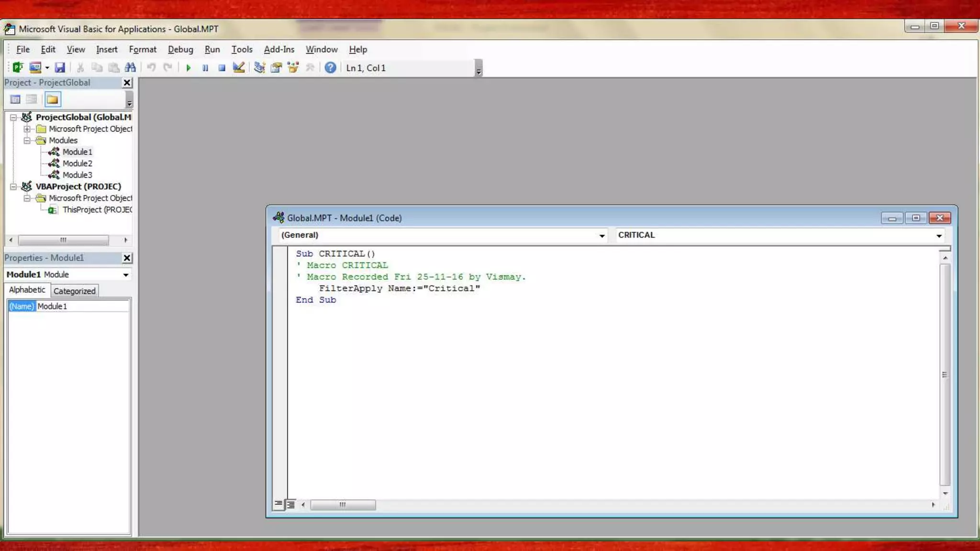Click the Break pause icon
Image resolution: width=980 pixels, height=551 pixels.
coord(205,68)
